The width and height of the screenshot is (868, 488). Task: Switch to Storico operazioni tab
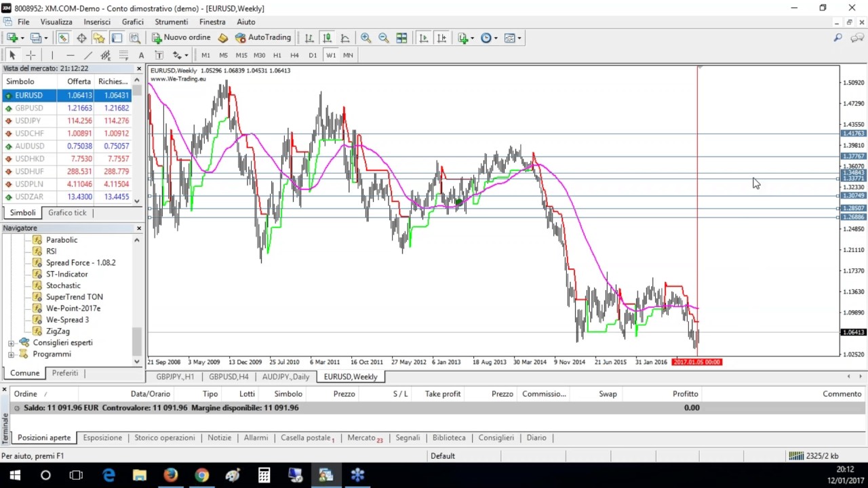(165, 438)
